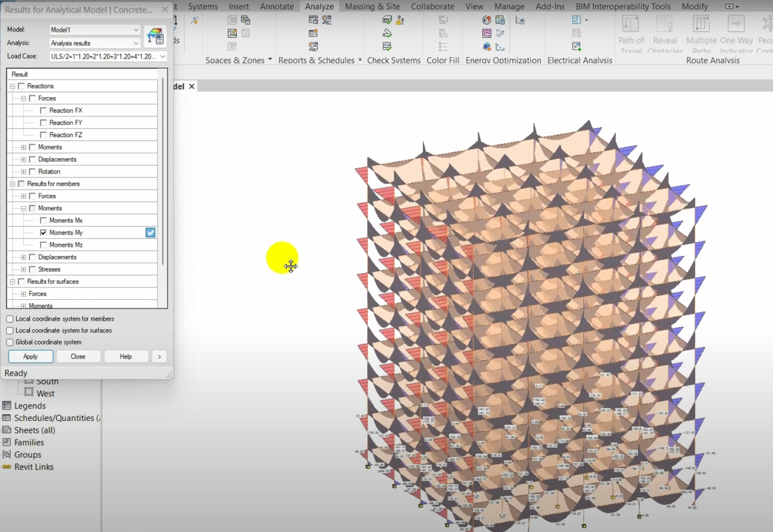Viewport: 773px width, 532px height.
Task: Uncheck the Moments My checkbox
Action: pos(43,232)
